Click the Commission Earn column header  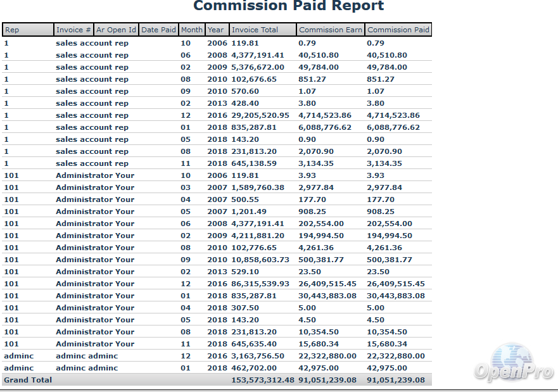(330, 30)
